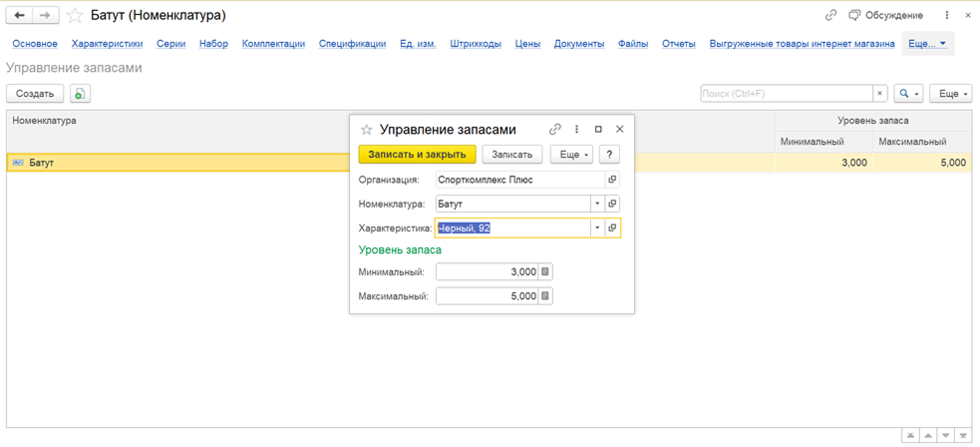Open the Характеристика item form icon
Image resolution: width=980 pixels, height=447 pixels.
click(x=612, y=228)
